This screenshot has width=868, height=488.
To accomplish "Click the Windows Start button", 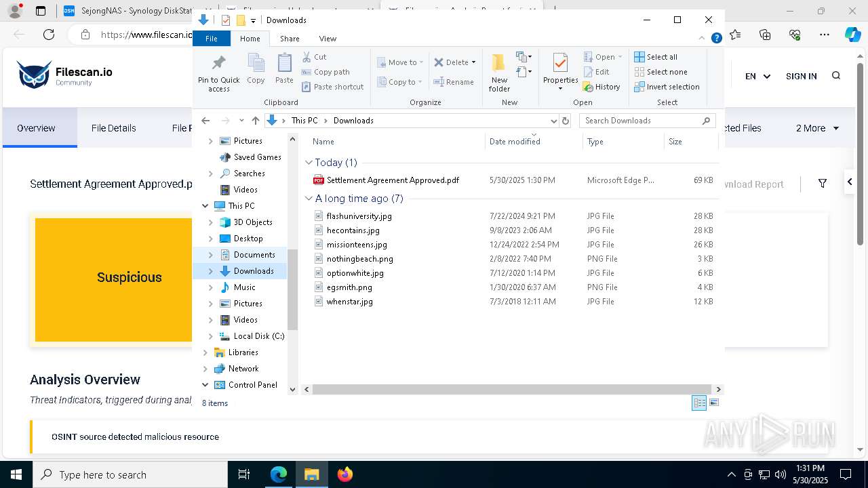I will pos(16,474).
